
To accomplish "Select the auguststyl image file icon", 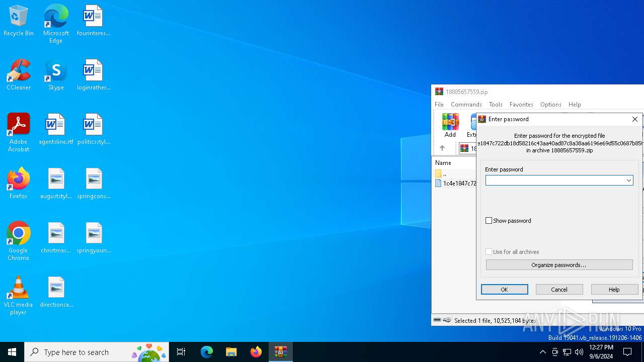I will [56, 184].
